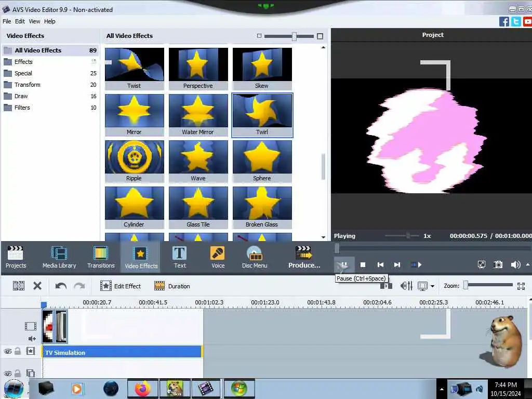Pause playback in the preview
Viewport: 532px width, 399px height.
pyautogui.click(x=344, y=264)
